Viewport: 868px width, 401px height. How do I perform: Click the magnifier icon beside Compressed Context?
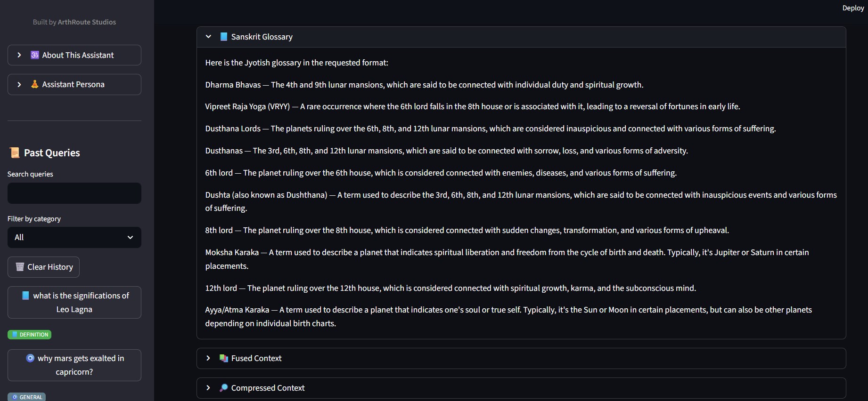(223, 388)
